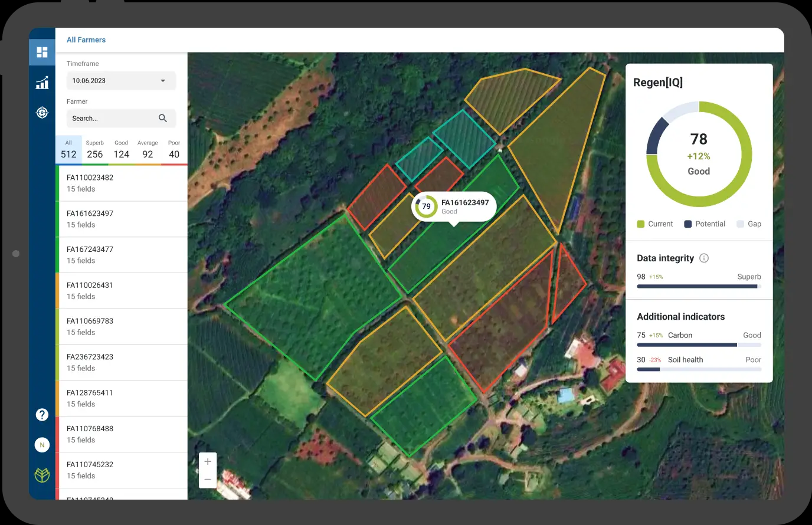
Task: Open the user avatar labeled N
Action: (42, 445)
